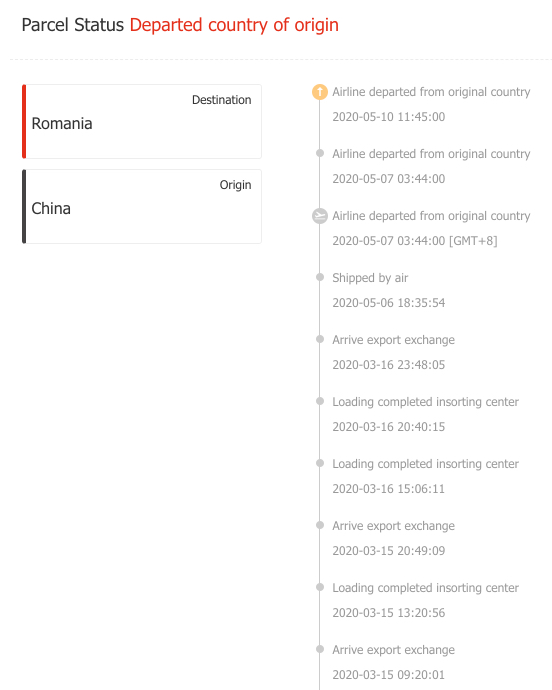Select the dot for 2020-03-16 23:48:05 event
This screenshot has height=690, width=552.
tap(320, 339)
